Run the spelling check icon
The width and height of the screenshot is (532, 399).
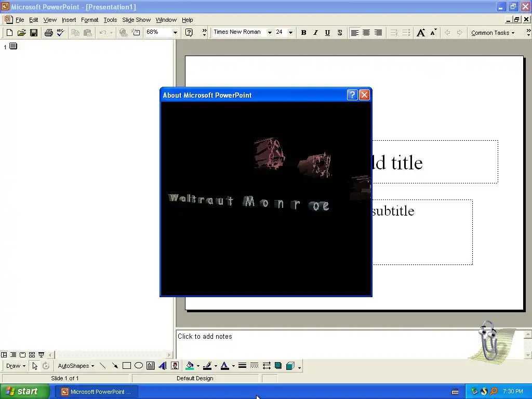pos(60,33)
